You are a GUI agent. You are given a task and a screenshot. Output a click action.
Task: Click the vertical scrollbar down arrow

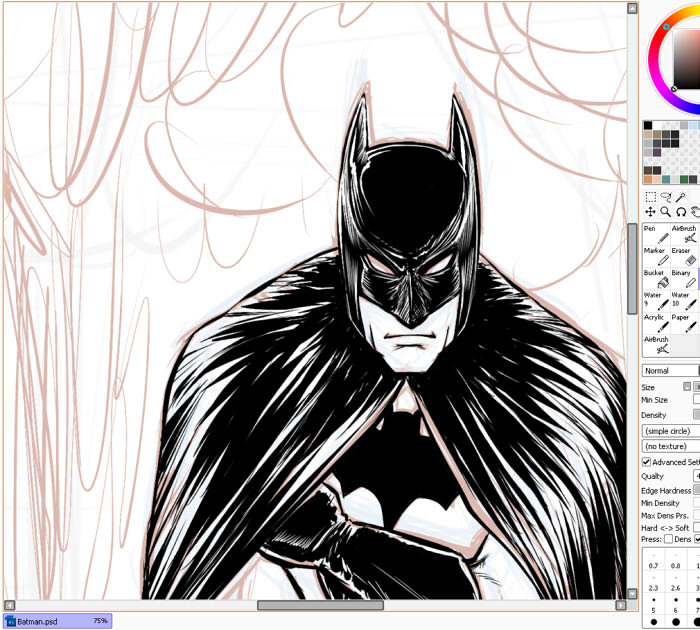tap(632, 593)
